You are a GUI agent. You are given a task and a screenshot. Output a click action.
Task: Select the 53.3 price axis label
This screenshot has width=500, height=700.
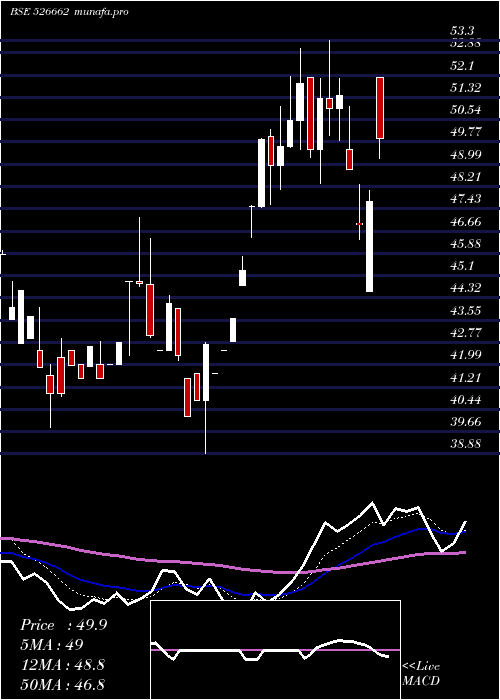[462, 31]
